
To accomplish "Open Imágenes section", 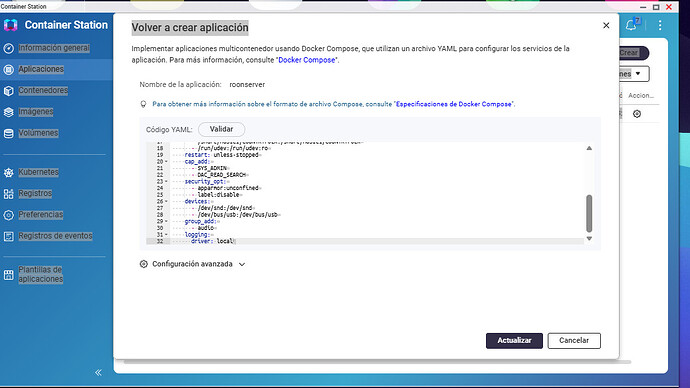I will pyautogui.click(x=36, y=111).
